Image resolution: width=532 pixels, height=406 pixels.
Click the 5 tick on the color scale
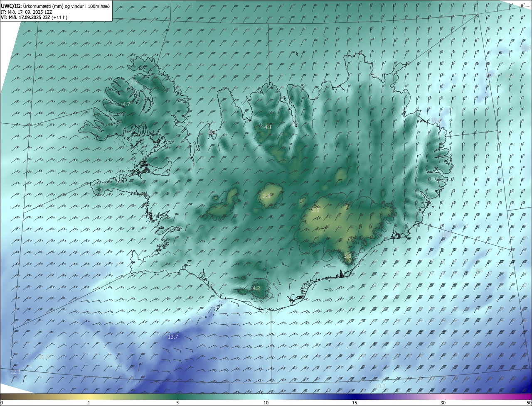(x=177, y=403)
